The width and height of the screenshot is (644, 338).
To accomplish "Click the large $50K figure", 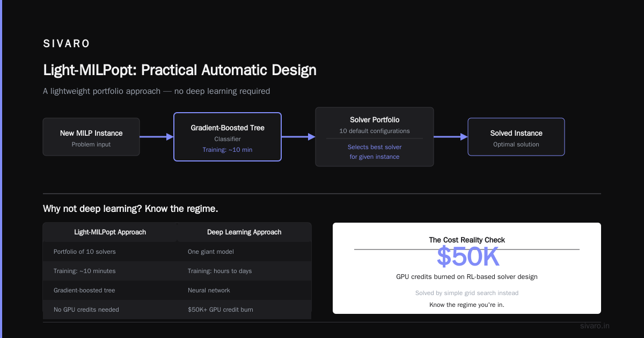I will (468, 257).
